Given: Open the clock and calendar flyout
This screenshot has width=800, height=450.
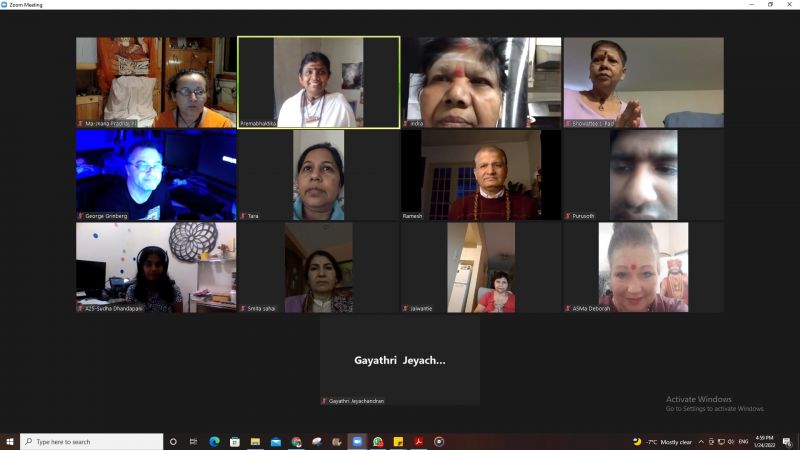Looking at the screenshot, I should [x=764, y=442].
